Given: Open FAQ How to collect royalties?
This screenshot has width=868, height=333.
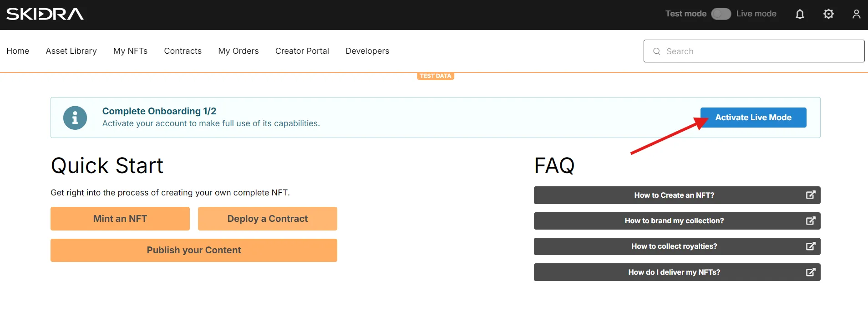Looking at the screenshot, I should tap(677, 246).
